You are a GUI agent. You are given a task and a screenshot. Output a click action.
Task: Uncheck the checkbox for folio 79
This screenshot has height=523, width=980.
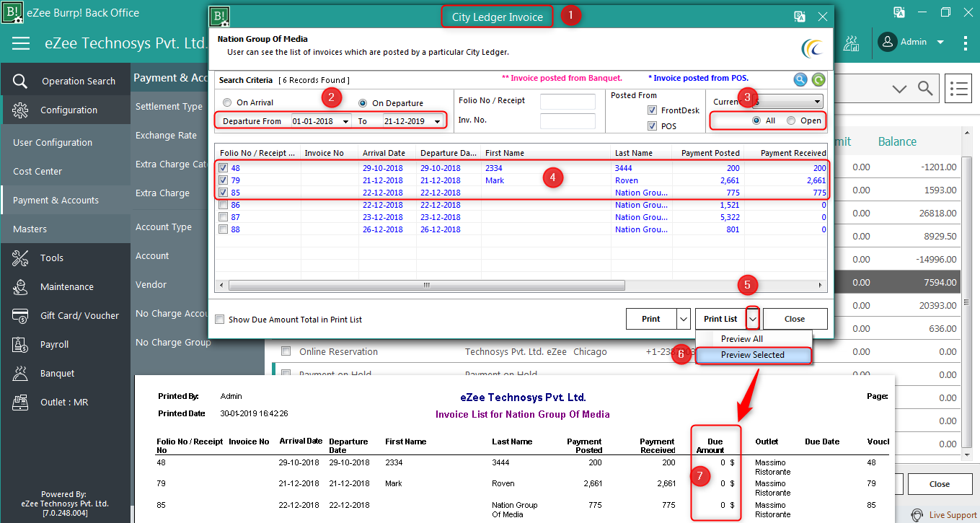pyautogui.click(x=224, y=180)
